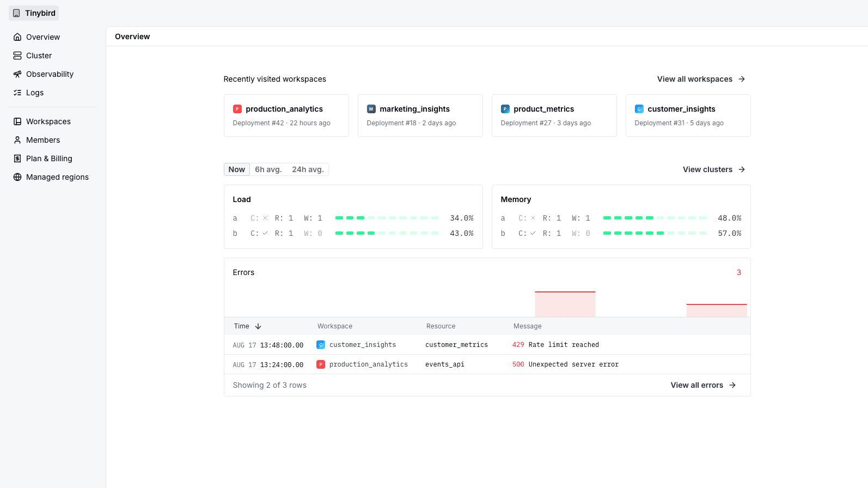Viewport: 868px width, 488px height.
Task: Click customer_insights icon in errors table row
Action: click(x=321, y=345)
